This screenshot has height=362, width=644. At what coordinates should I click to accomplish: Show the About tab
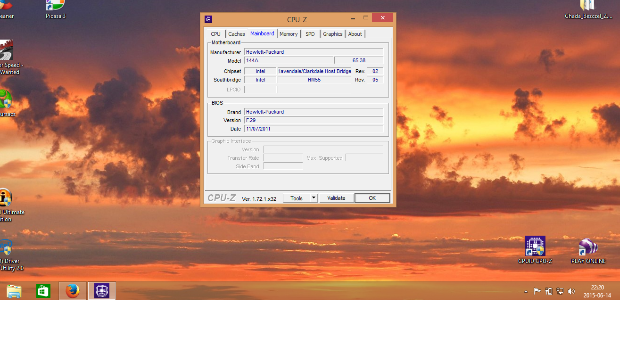(355, 34)
